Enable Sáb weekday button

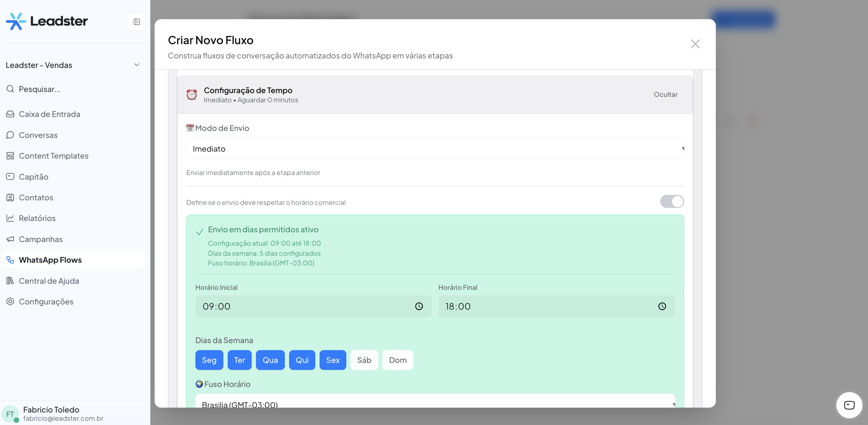(x=364, y=360)
